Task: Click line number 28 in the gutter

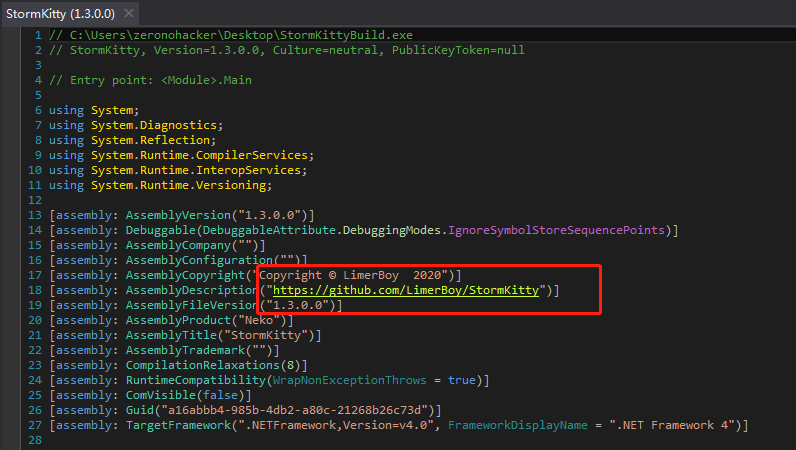Action: point(35,440)
